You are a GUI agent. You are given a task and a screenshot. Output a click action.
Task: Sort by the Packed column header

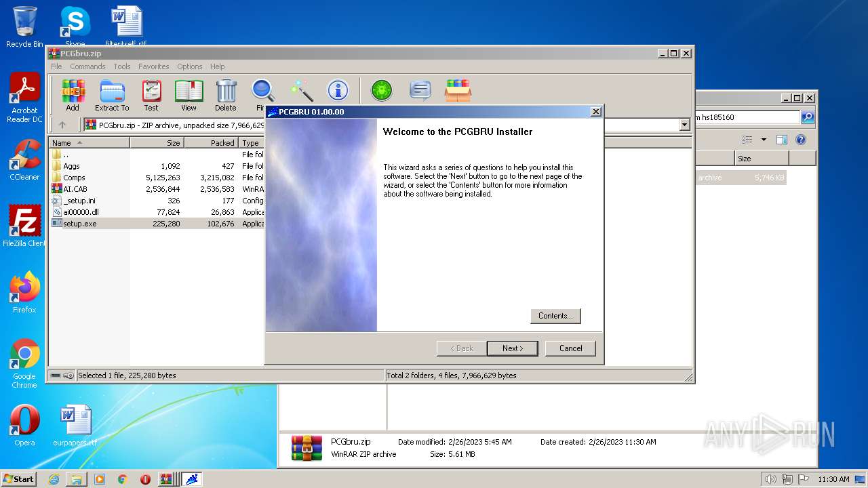211,143
